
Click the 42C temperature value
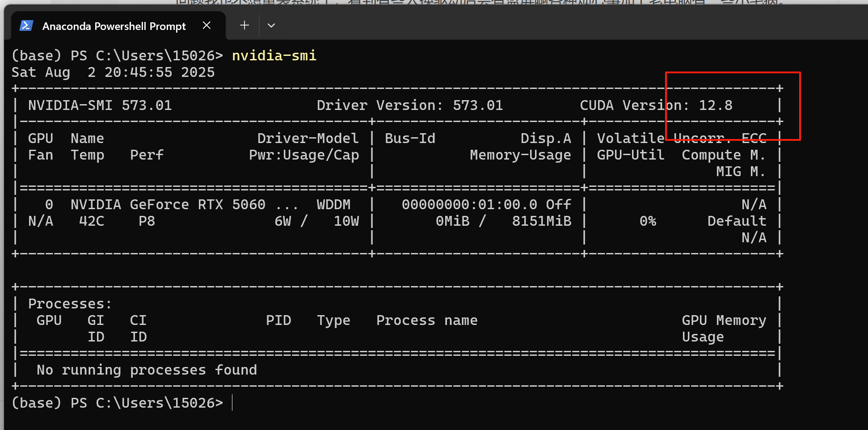(x=92, y=221)
